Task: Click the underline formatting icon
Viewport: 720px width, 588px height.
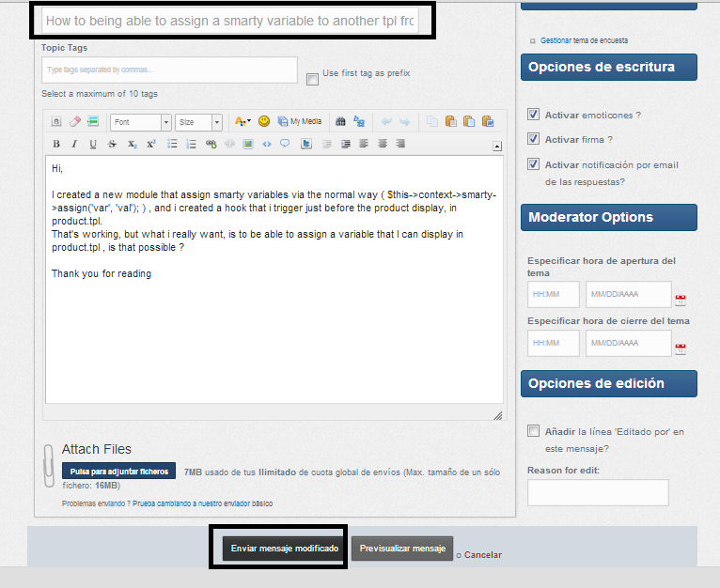Action: (93, 144)
